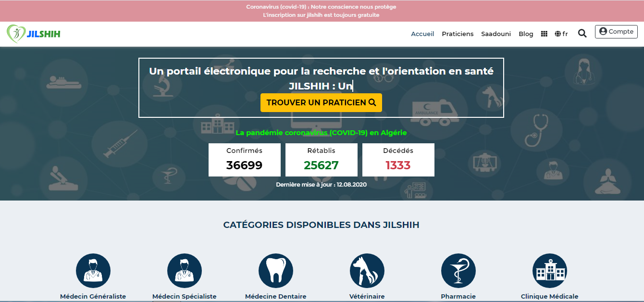
Task: Open the fr language selector
Action: click(x=561, y=34)
